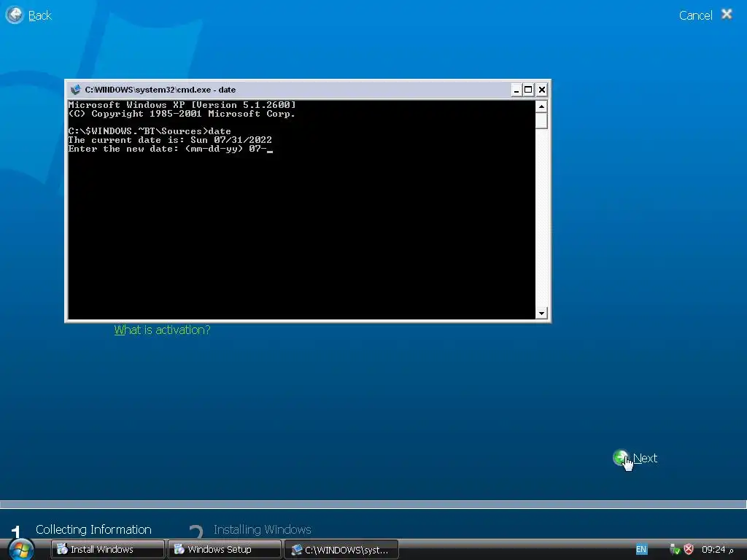This screenshot has width=747, height=560.
Task: Click the console scrollbar up arrow
Action: pyautogui.click(x=541, y=106)
